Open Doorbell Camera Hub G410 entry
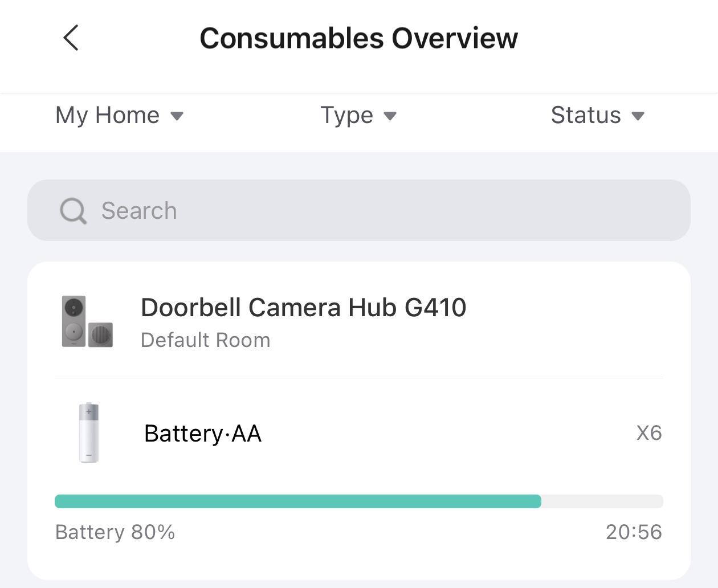This screenshot has height=588, width=718. 303,308
